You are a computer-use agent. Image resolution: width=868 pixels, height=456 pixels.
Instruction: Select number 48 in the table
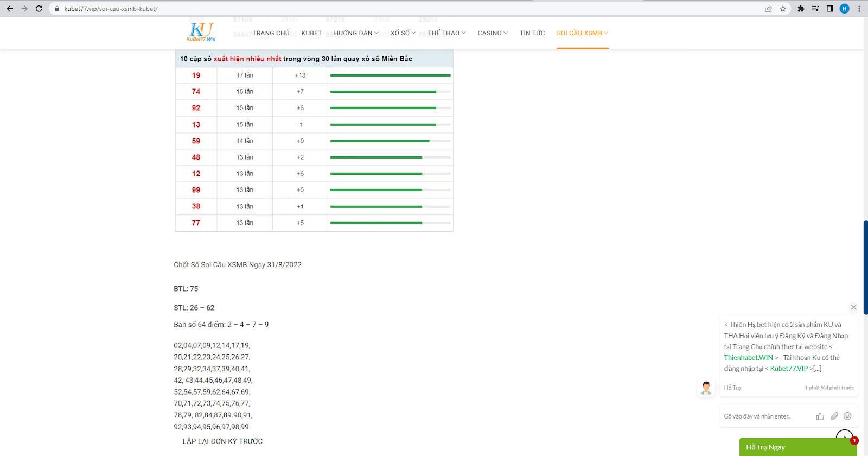196,157
